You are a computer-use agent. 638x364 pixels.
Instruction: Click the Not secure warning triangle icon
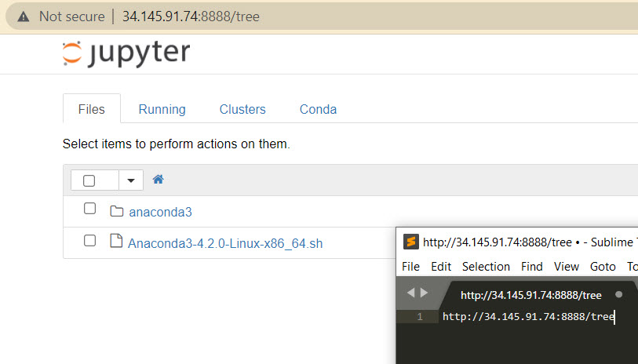pyautogui.click(x=24, y=16)
